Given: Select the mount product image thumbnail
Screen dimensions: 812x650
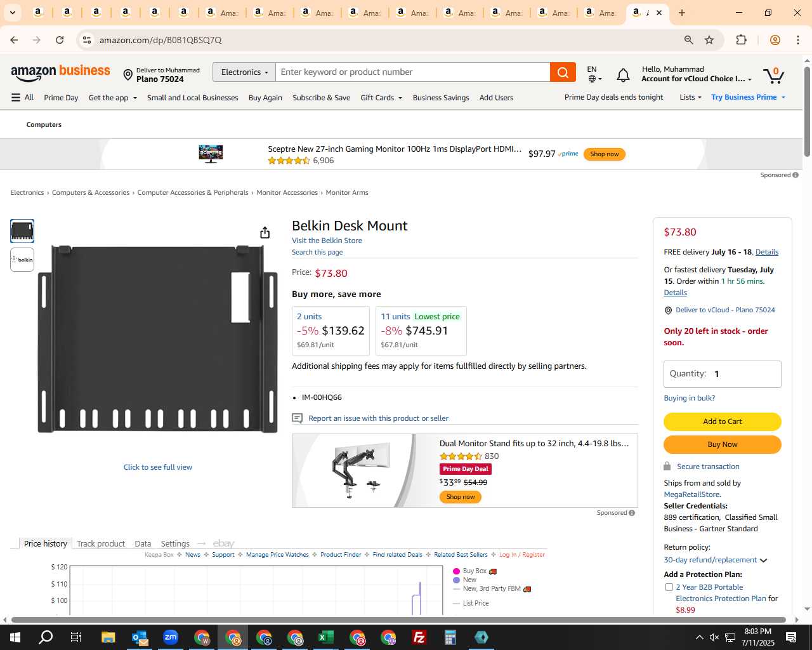Looking at the screenshot, I should click(x=22, y=231).
